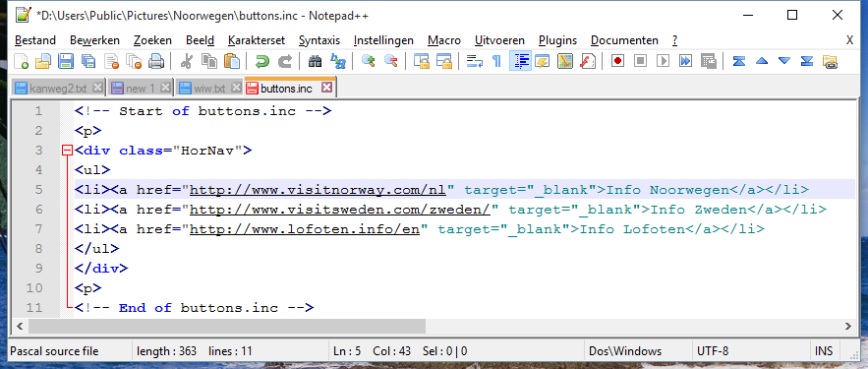Close the document with the menu-bar X
This screenshot has height=369, width=868.
pyautogui.click(x=849, y=40)
